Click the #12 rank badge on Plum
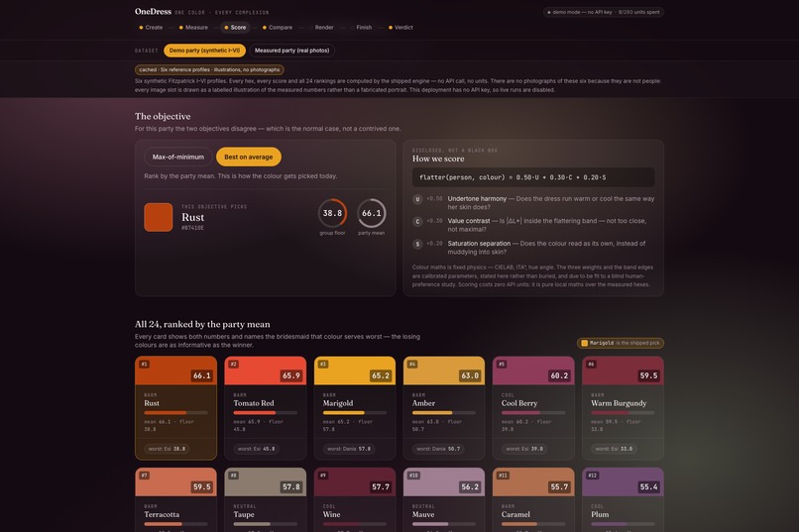 click(x=592, y=476)
